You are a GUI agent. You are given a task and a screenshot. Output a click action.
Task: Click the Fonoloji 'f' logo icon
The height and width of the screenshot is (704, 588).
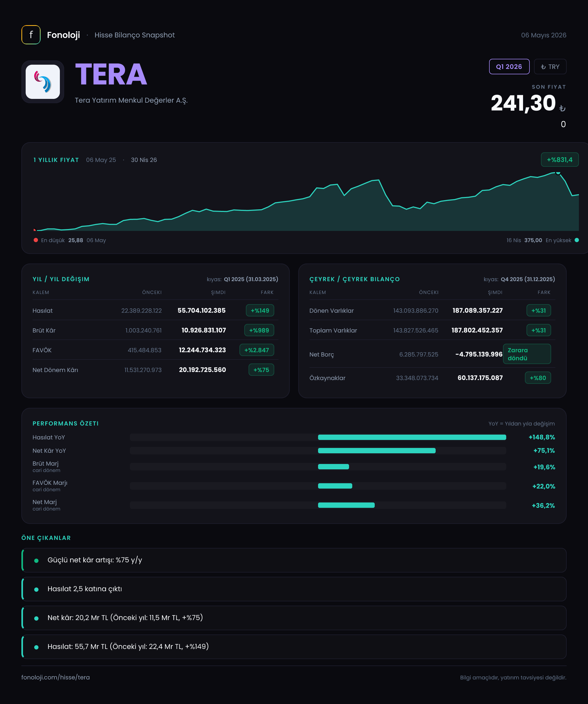(31, 35)
